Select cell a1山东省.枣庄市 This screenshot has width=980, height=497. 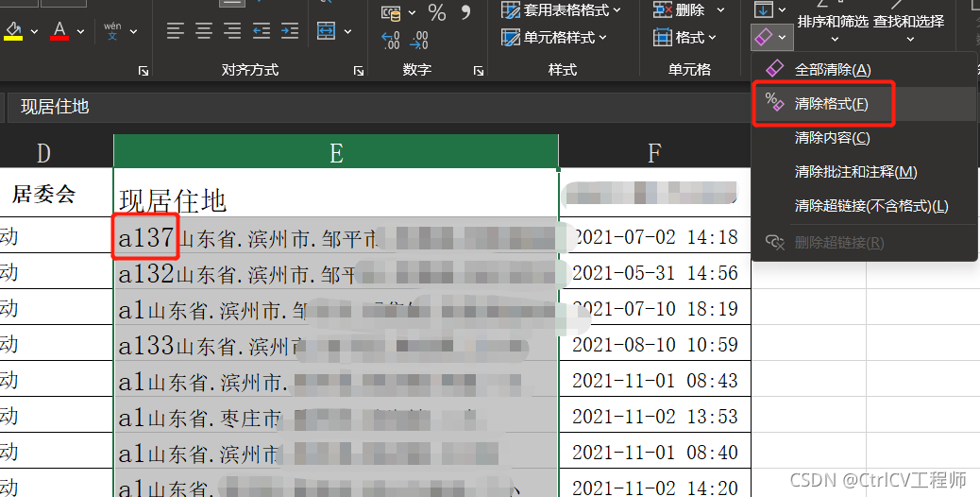(336, 415)
